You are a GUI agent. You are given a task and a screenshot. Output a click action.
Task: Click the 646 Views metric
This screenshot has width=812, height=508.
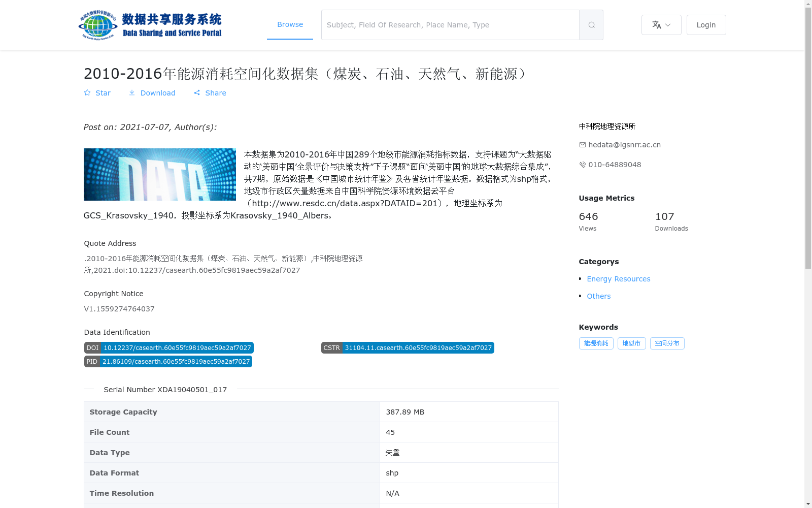click(588, 221)
